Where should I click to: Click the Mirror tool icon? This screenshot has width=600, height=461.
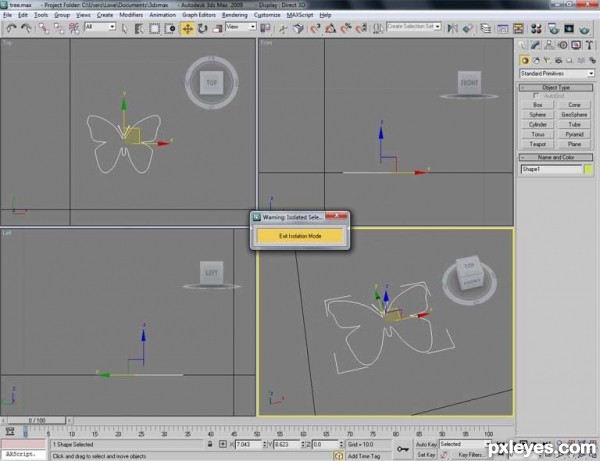pyautogui.click(x=453, y=28)
